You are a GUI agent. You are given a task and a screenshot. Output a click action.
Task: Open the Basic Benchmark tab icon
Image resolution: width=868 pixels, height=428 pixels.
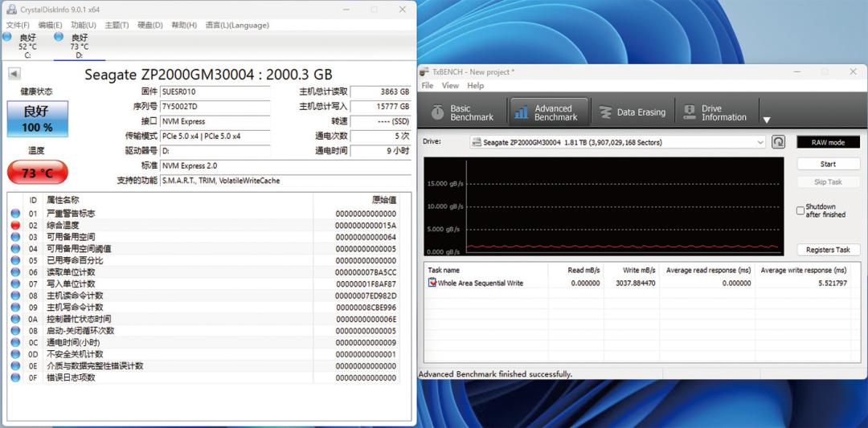pyautogui.click(x=438, y=113)
